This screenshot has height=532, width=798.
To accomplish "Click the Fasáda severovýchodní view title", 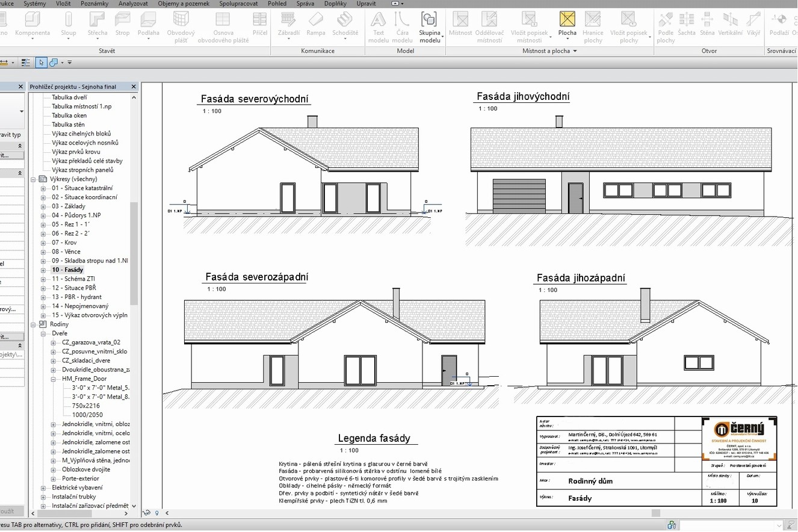I will tap(255, 99).
